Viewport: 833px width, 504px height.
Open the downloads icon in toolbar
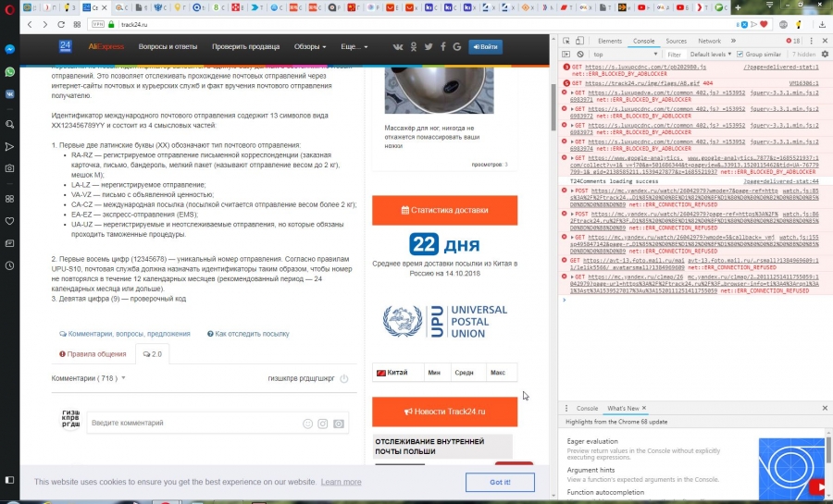point(823,24)
